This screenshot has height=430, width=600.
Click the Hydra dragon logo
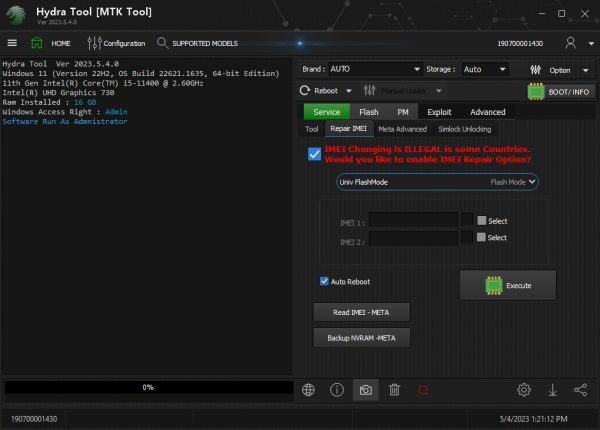(16, 15)
